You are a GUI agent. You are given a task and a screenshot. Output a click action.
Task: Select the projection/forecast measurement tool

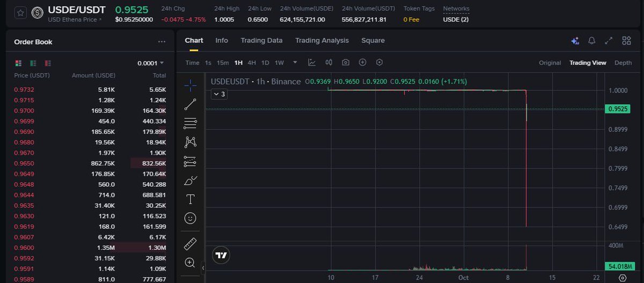click(190, 161)
